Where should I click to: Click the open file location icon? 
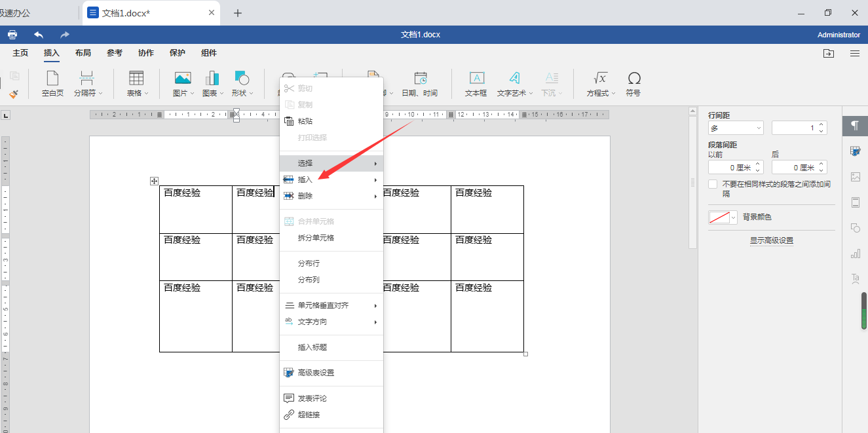coord(829,53)
